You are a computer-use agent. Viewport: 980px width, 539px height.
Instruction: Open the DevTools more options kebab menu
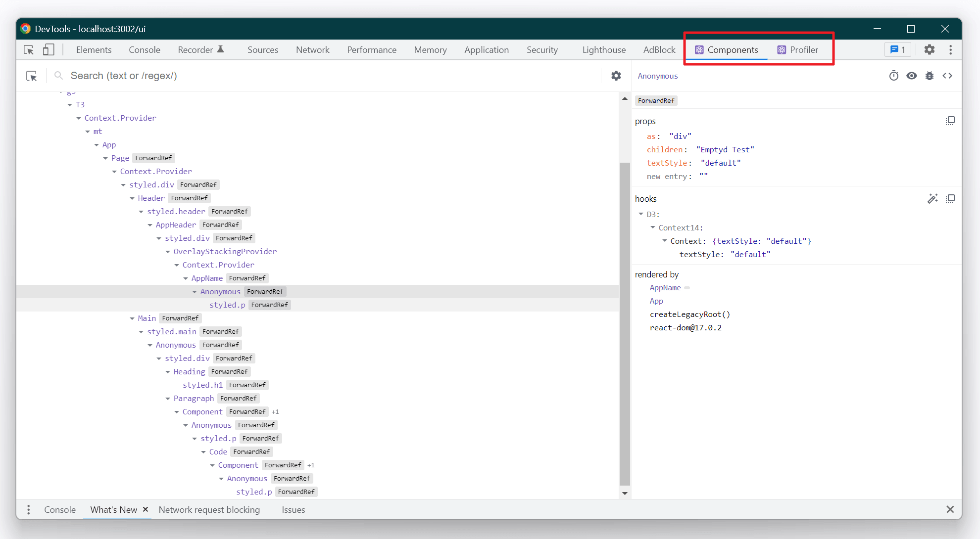(x=950, y=50)
